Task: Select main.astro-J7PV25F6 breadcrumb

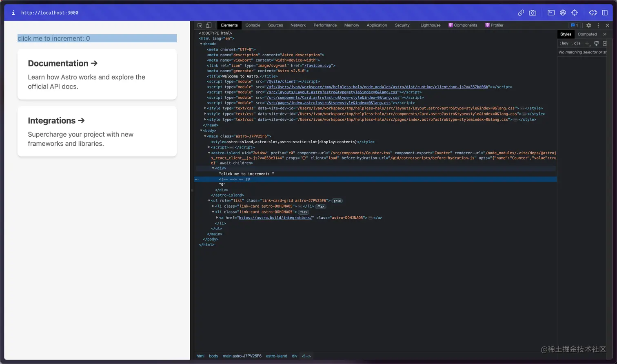Action: pyautogui.click(x=242, y=356)
